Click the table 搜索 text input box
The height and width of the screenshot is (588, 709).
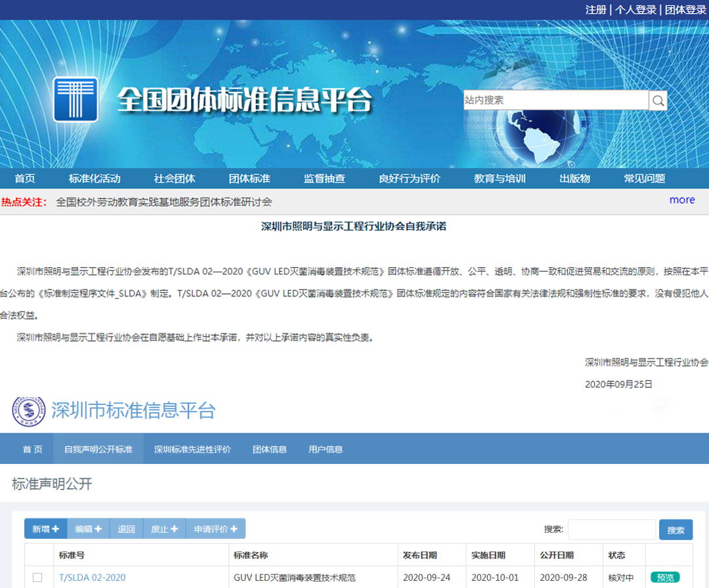(x=611, y=530)
